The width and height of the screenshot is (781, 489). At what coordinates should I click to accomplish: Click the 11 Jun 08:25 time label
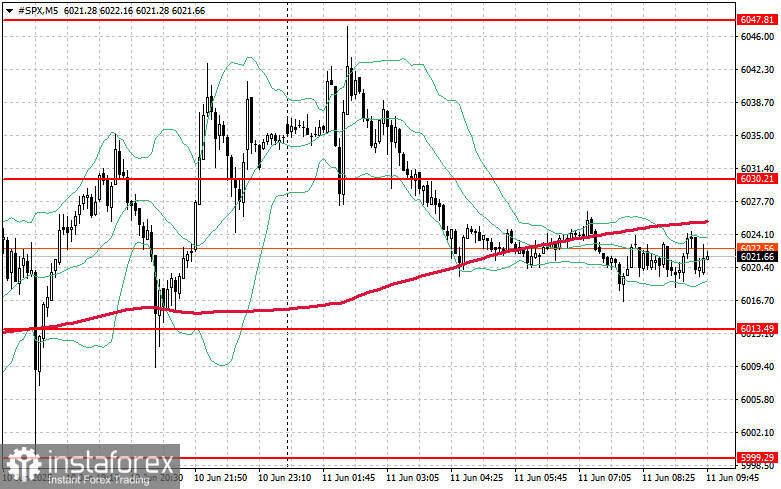coord(668,478)
